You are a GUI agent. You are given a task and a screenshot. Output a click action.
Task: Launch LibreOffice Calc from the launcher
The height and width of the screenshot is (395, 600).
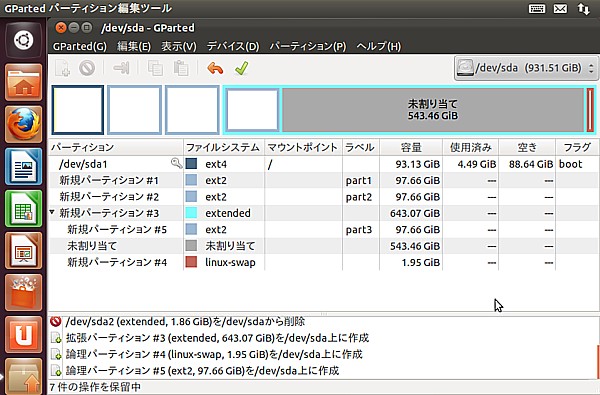point(24,209)
